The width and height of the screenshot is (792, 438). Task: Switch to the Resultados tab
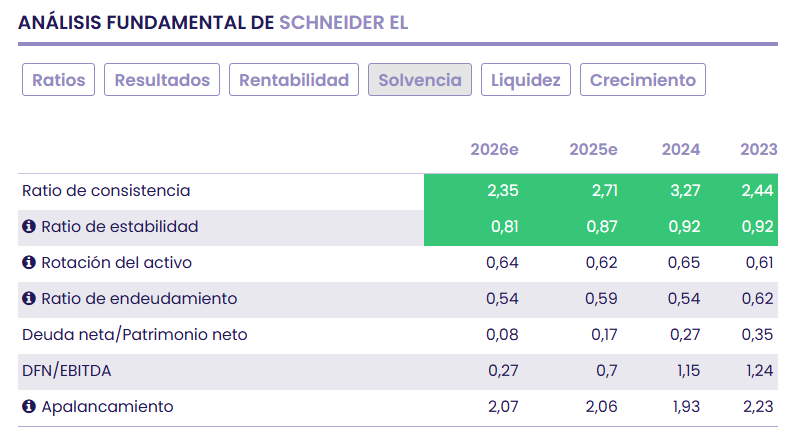pos(162,80)
